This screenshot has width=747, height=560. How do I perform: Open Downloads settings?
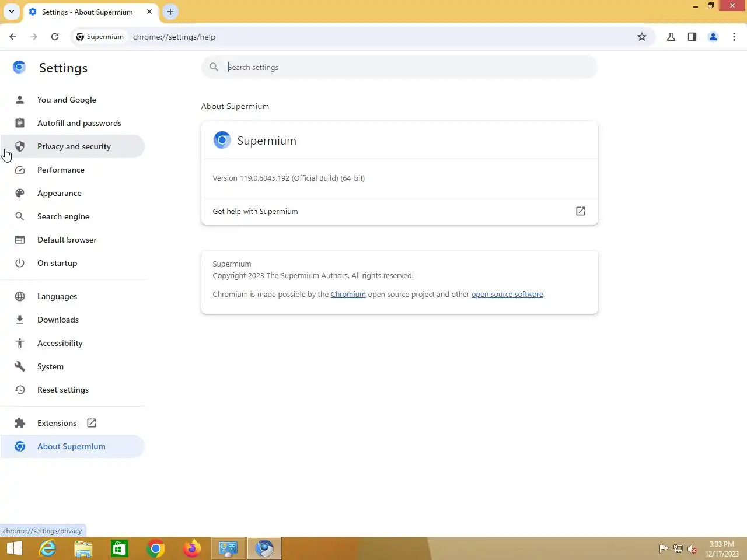click(72, 320)
